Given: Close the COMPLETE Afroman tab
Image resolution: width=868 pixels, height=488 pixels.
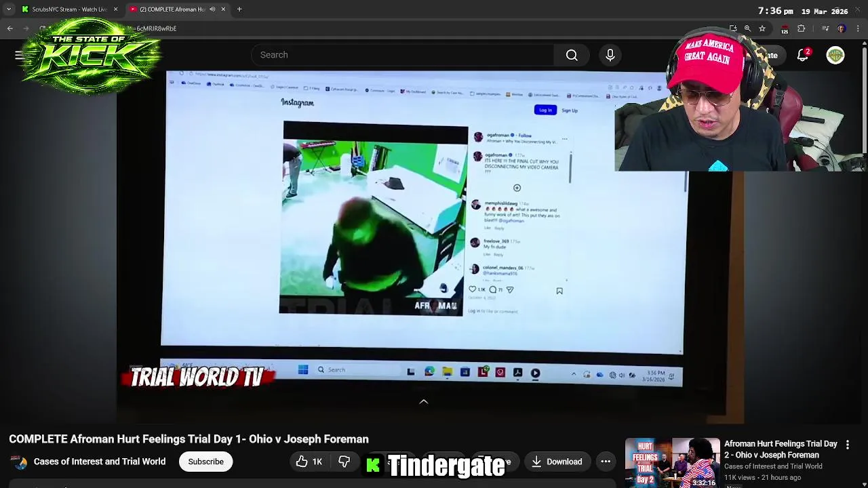Looking at the screenshot, I should pyautogui.click(x=223, y=9).
